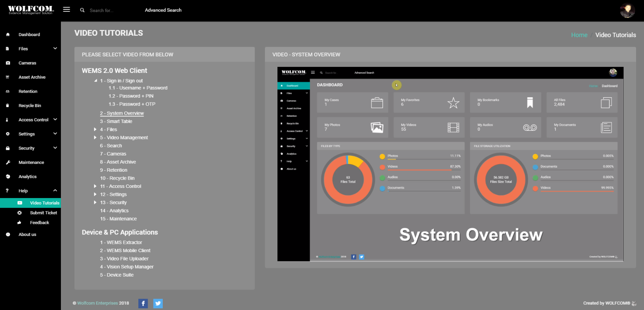644x310 pixels.
Task: Collapse the Sign in / Sign out tree node
Action: [95, 81]
